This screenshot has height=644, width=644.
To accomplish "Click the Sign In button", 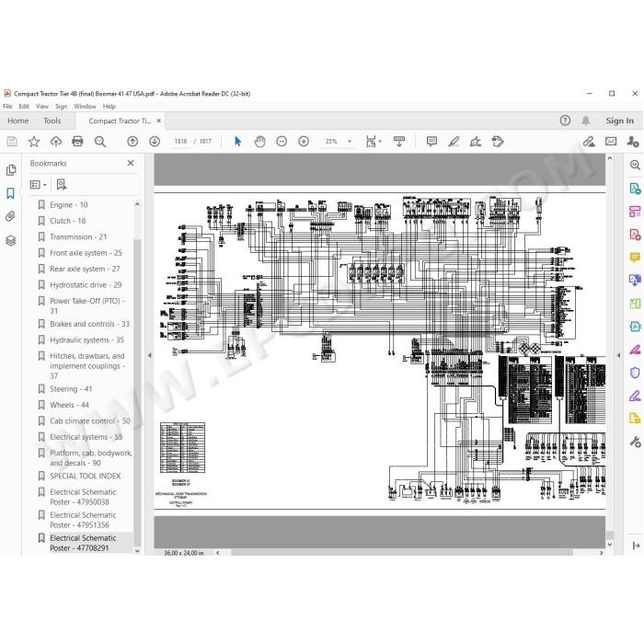I will click(619, 121).
